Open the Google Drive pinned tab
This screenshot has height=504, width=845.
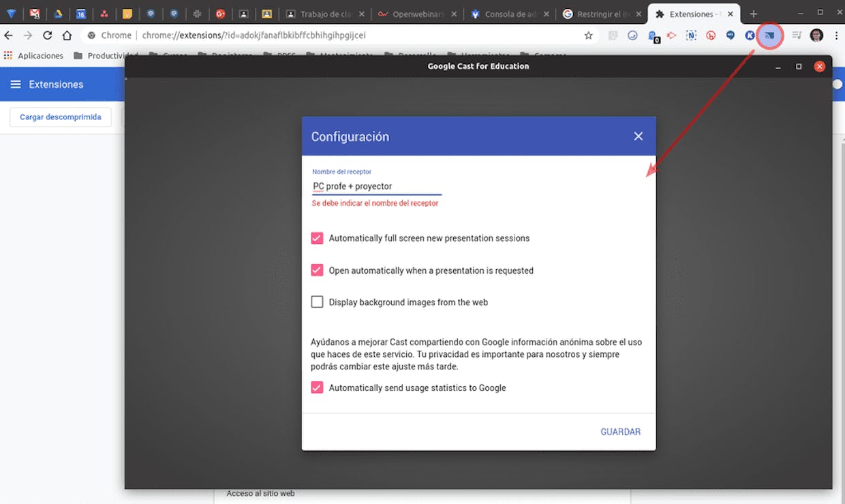[x=58, y=14]
